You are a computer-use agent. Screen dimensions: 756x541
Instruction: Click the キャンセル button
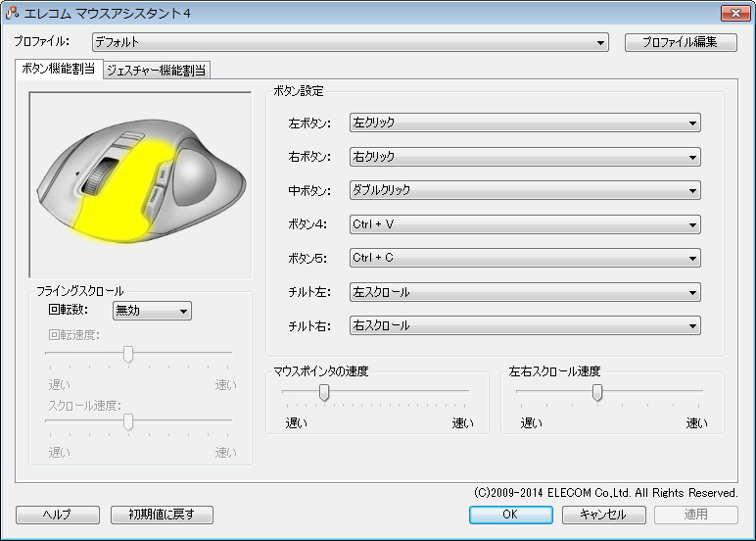603,515
